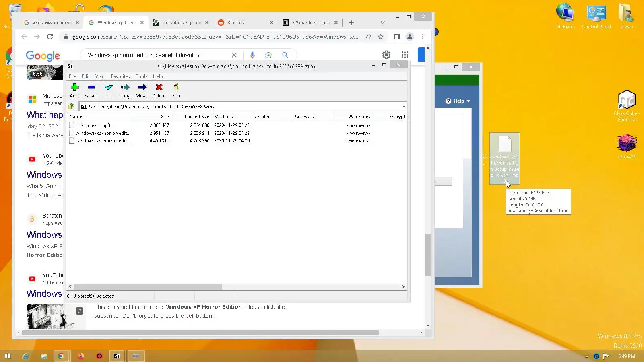Viewport: 644px width, 362px height.
Task: Start Google voice search with the microphone
Action: 252,55
